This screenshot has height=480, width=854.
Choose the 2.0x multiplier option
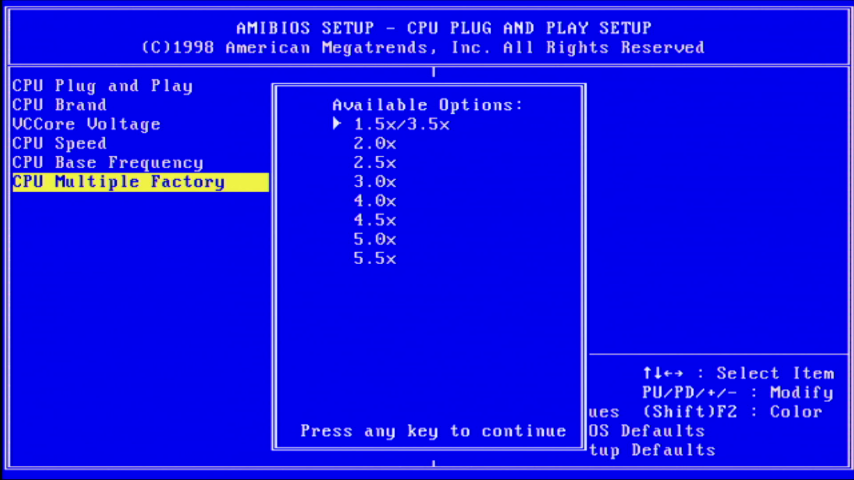[x=375, y=143]
